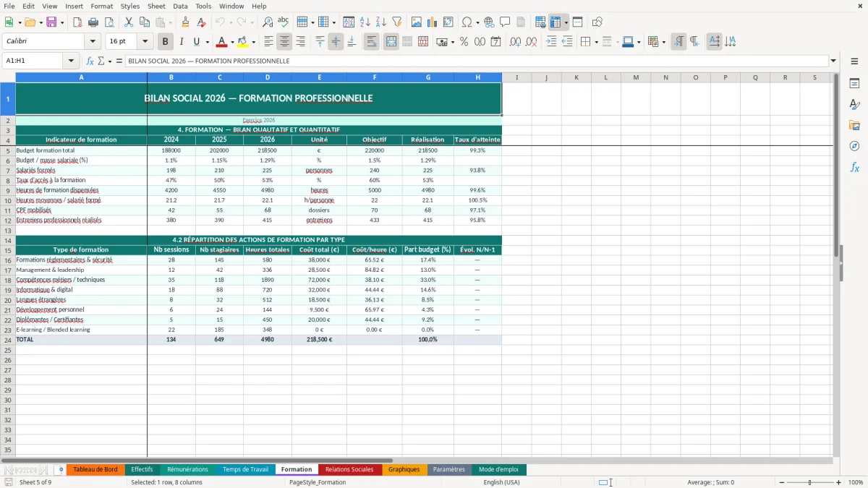
Task: Open the Format menu
Action: [x=101, y=6]
